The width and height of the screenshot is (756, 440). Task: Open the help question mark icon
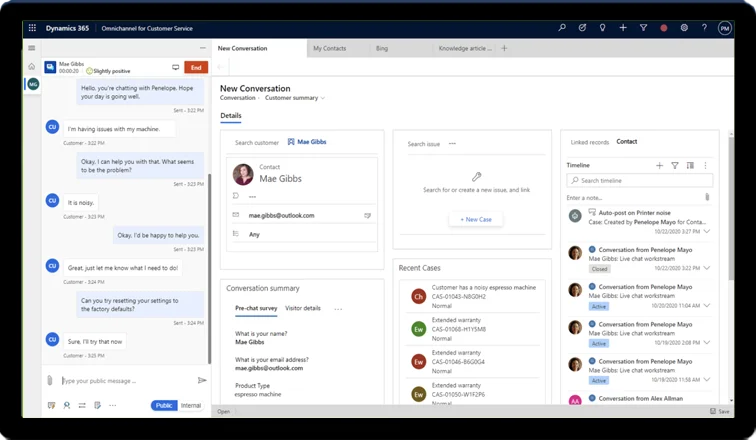point(704,28)
